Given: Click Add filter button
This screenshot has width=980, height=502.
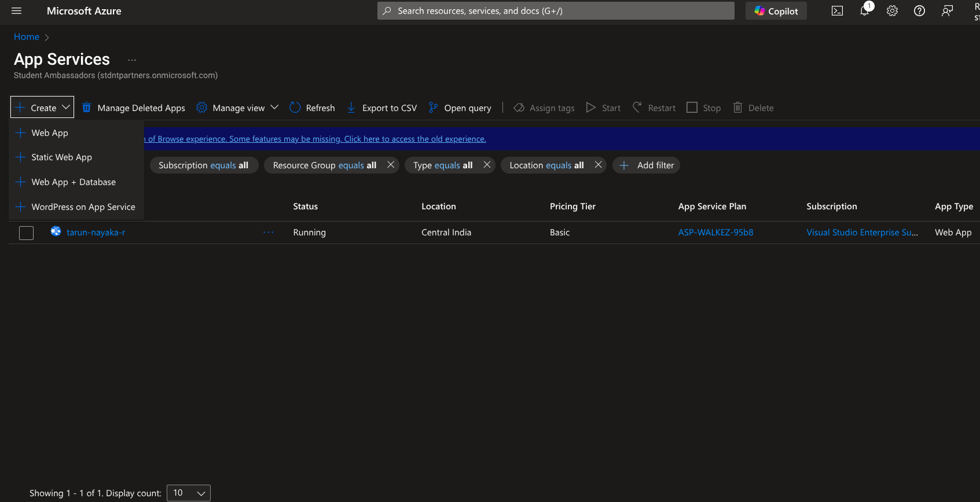Looking at the screenshot, I should click(647, 165).
